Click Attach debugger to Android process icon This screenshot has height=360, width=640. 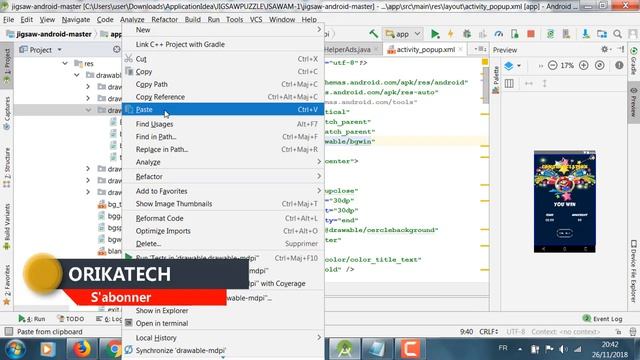pos(515,34)
